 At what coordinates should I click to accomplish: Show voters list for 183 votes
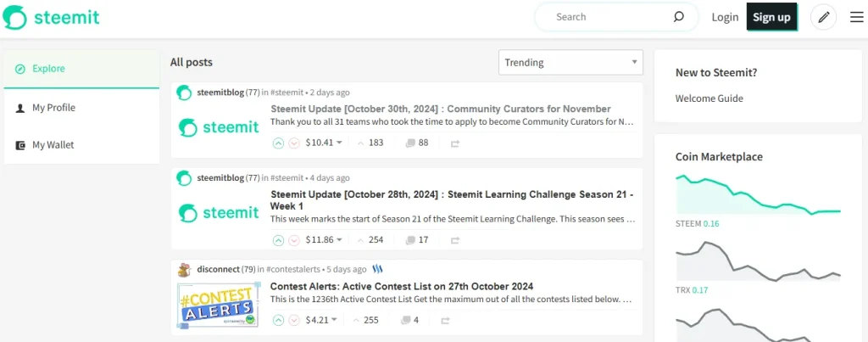(x=370, y=143)
